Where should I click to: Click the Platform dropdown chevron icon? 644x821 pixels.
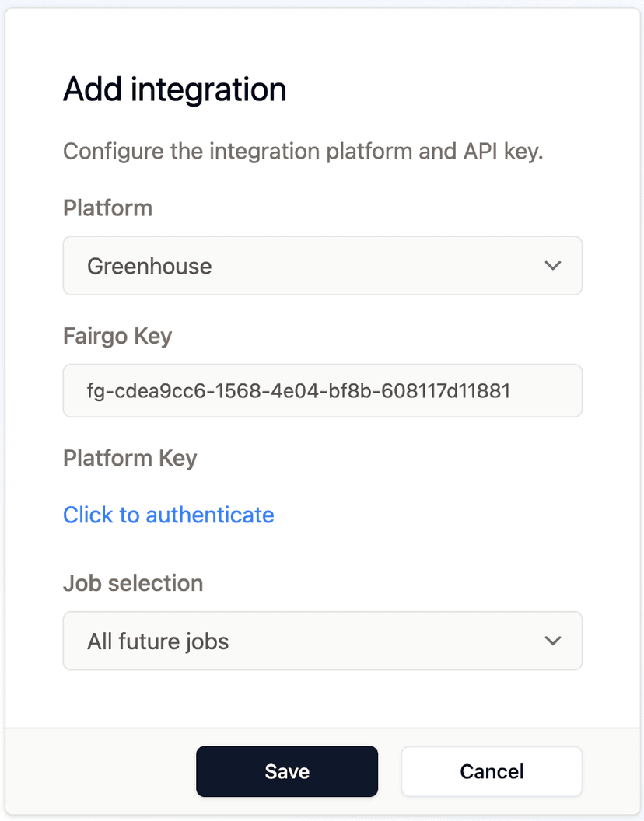[553, 265]
